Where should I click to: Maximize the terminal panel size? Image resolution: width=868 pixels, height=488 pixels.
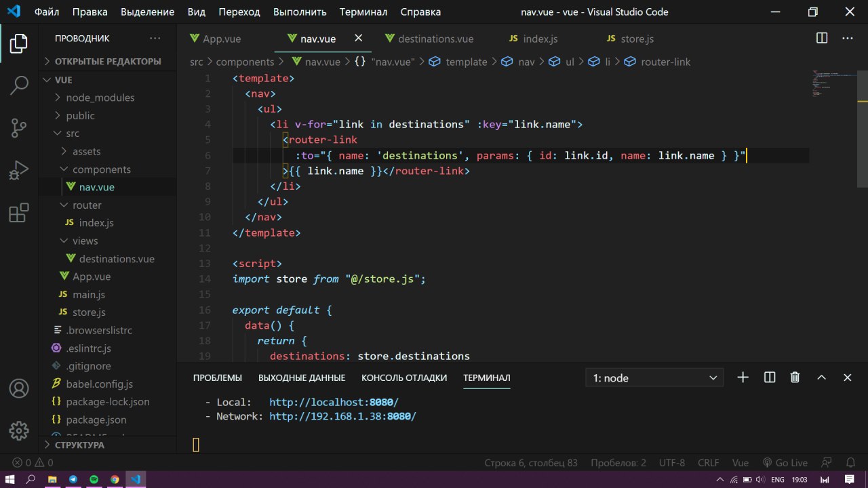[x=821, y=378]
